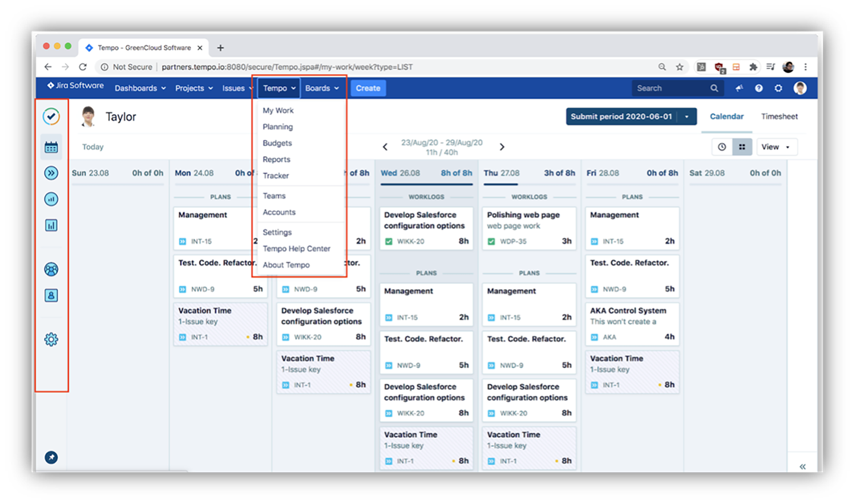
Task: Open the Dashboards menu
Action: click(x=140, y=88)
